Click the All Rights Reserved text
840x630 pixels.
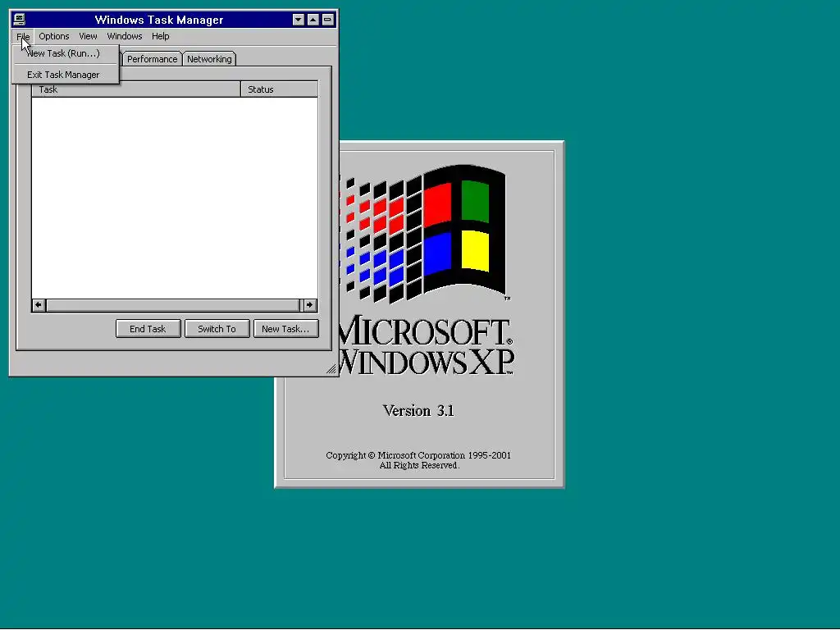[419, 466]
